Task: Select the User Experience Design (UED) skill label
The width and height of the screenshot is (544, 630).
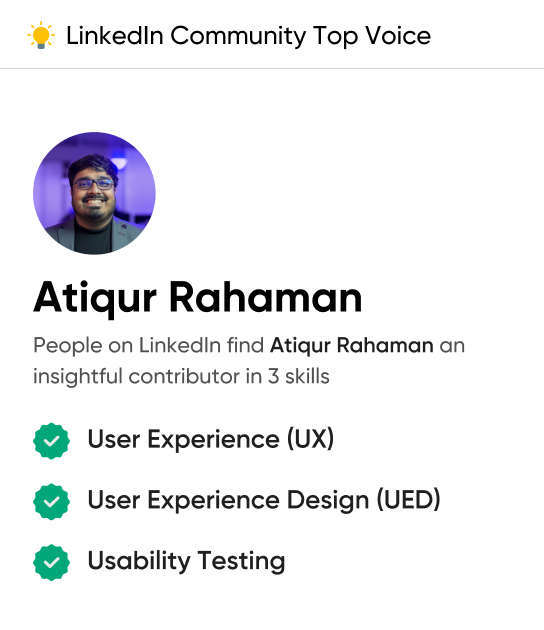Action: 264,500
